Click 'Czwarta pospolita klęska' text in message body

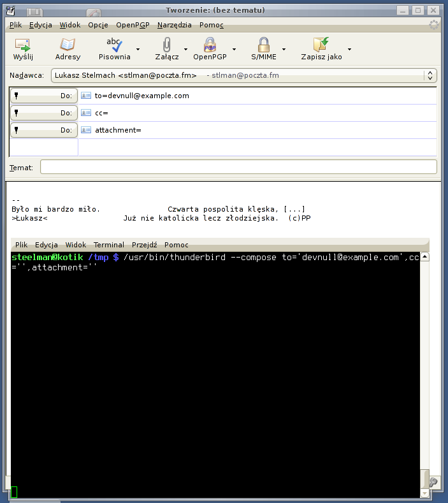pos(221,209)
